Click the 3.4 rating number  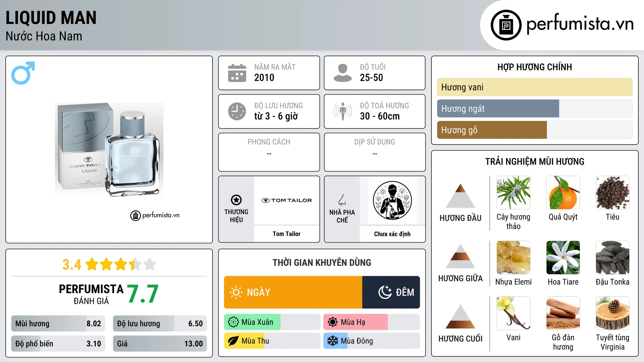(x=72, y=265)
